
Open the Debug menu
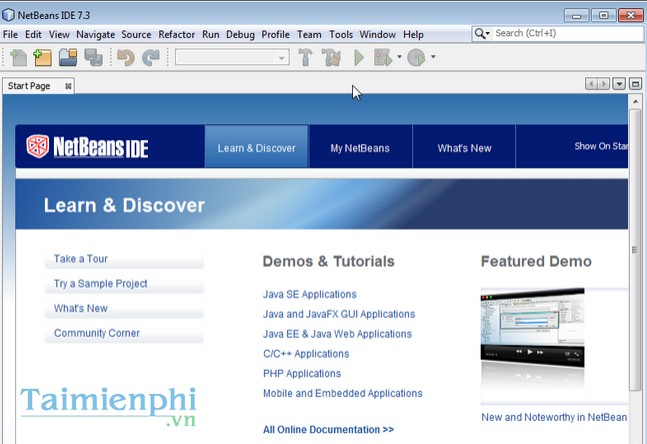(240, 35)
